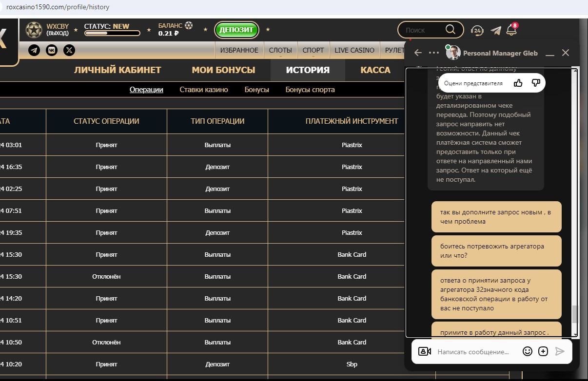
Task: Open the X social icon
Action: (69, 50)
